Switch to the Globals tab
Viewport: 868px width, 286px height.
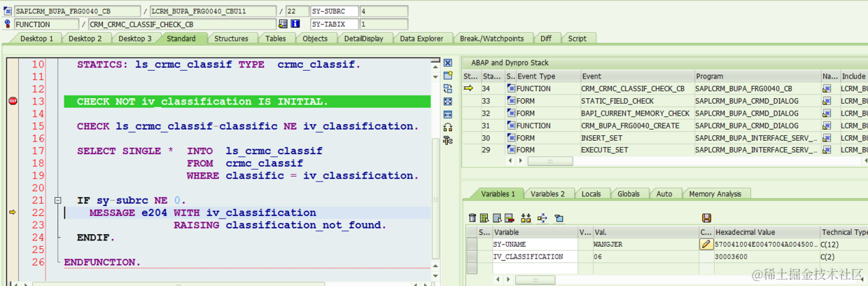coord(629,193)
